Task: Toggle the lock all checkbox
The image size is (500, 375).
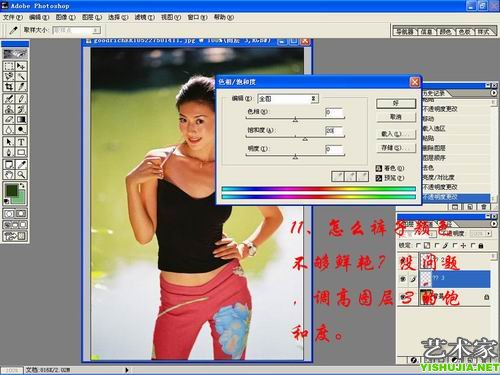Action: [x=473, y=245]
